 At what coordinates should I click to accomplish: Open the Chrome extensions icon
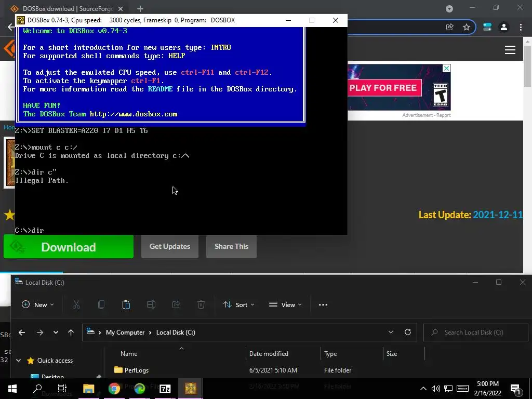487,27
